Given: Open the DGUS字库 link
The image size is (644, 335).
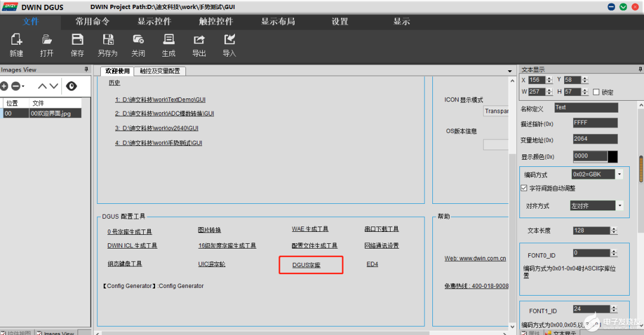Looking at the screenshot, I should (x=306, y=265).
